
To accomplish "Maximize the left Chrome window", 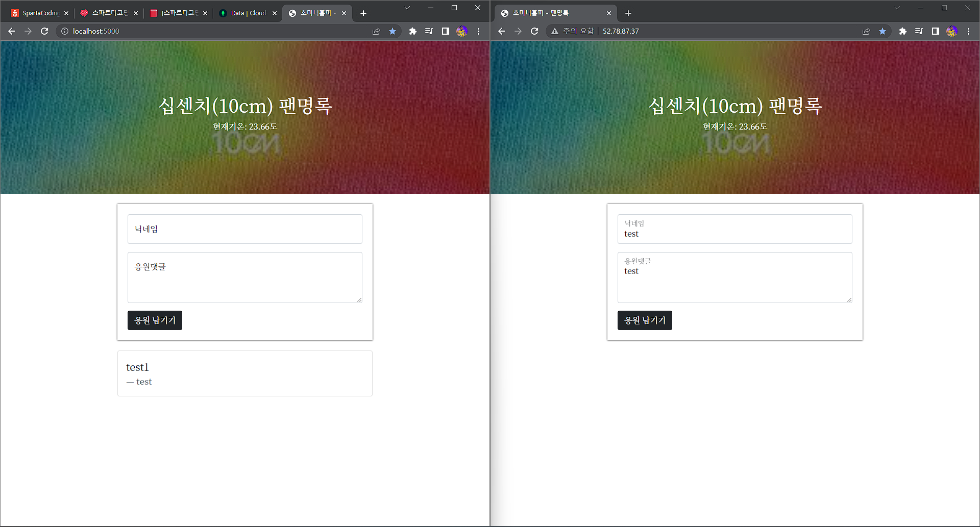I will pyautogui.click(x=454, y=8).
